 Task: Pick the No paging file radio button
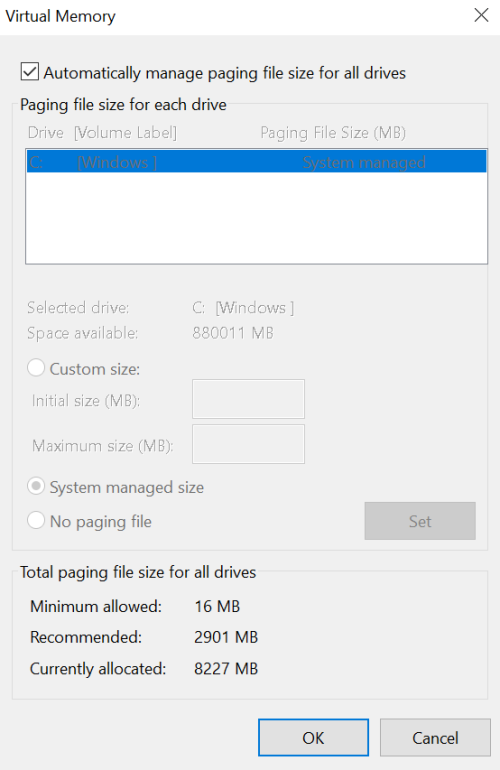[x=36, y=520]
